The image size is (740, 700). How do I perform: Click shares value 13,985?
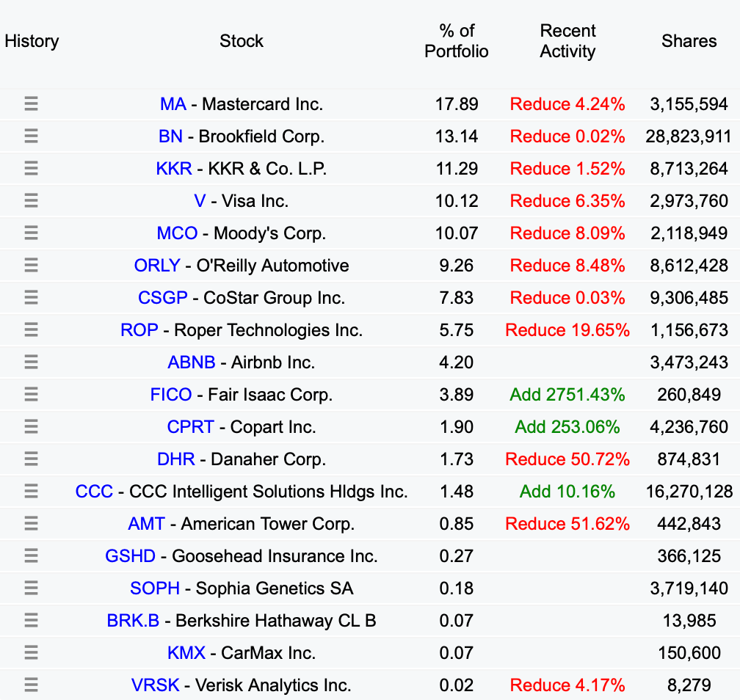689,621
